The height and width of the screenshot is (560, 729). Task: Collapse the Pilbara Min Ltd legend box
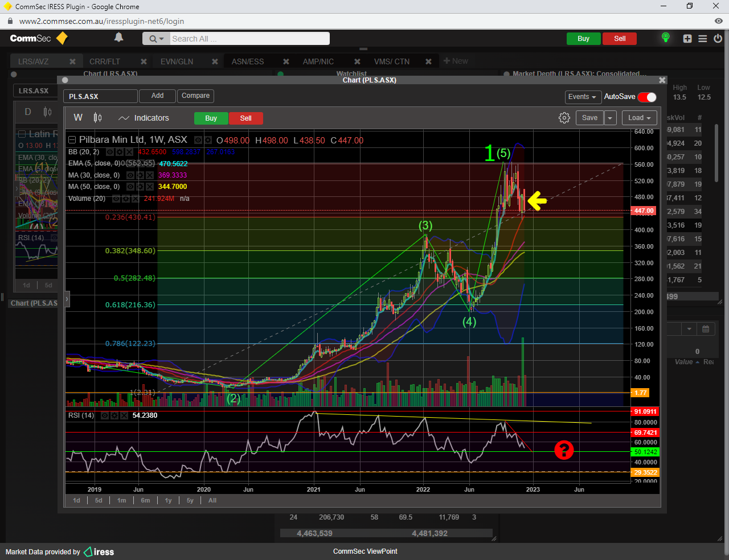click(72, 140)
